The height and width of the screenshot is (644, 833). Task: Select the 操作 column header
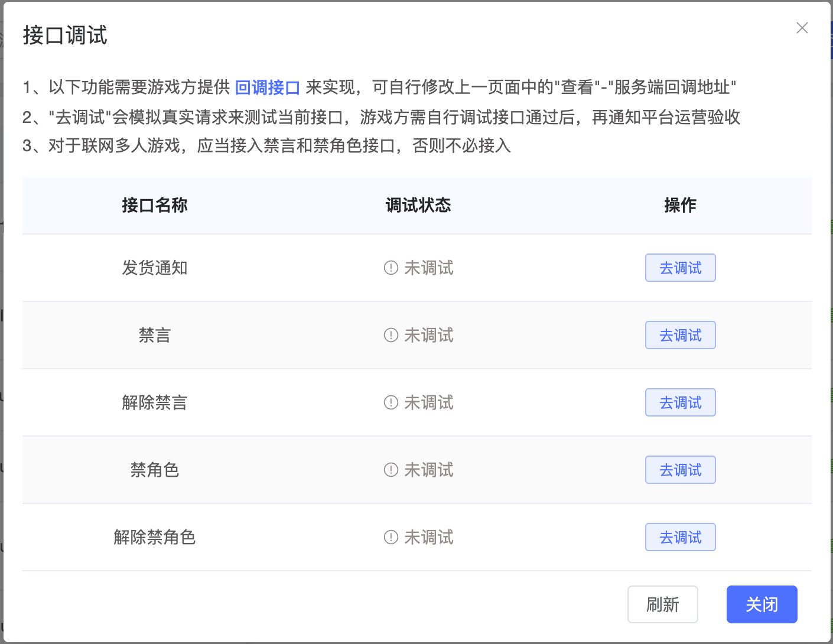point(680,205)
